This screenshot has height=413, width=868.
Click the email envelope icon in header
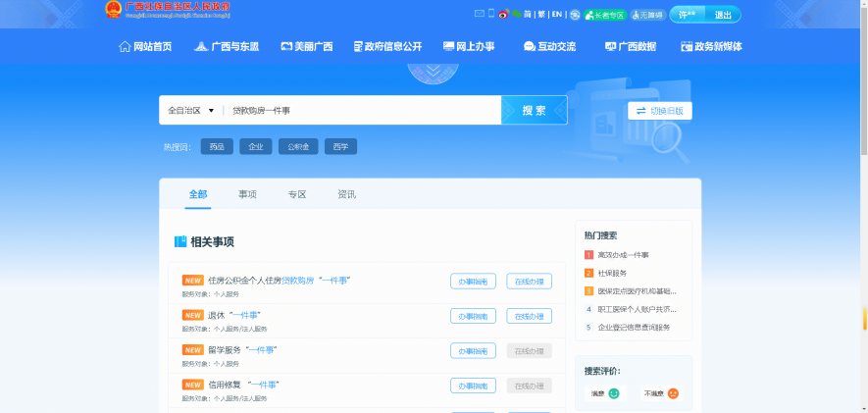(479, 14)
